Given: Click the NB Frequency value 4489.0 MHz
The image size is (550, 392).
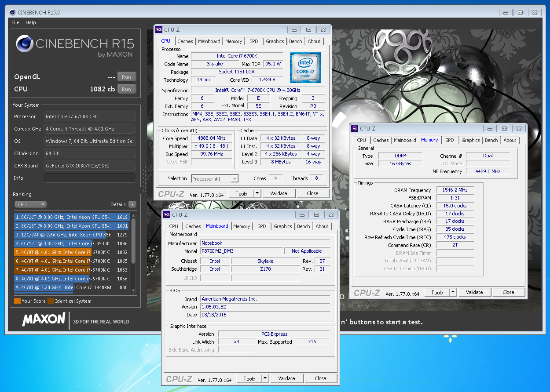Looking at the screenshot, I should coord(488,171).
